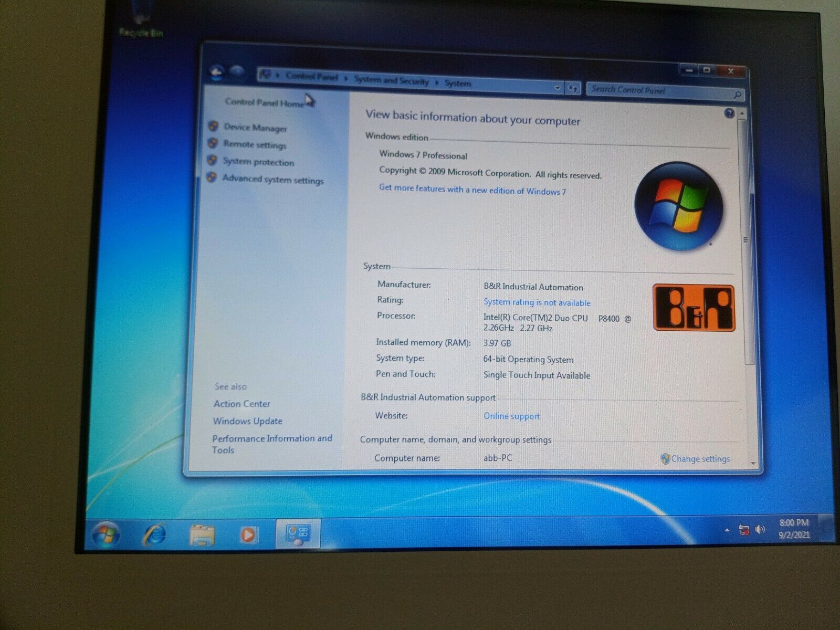Click the Show desktop strip at taskbar end
Image resolution: width=840 pixels, height=630 pixels.
[827, 528]
